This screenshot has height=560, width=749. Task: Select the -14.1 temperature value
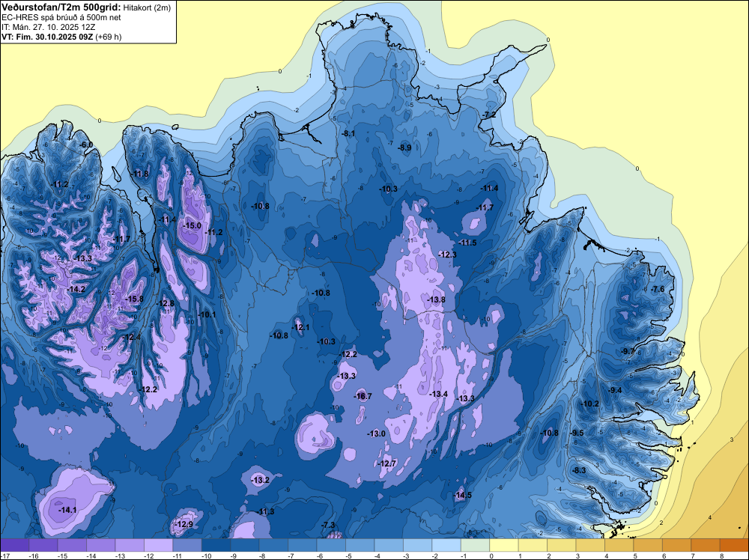tap(67, 510)
